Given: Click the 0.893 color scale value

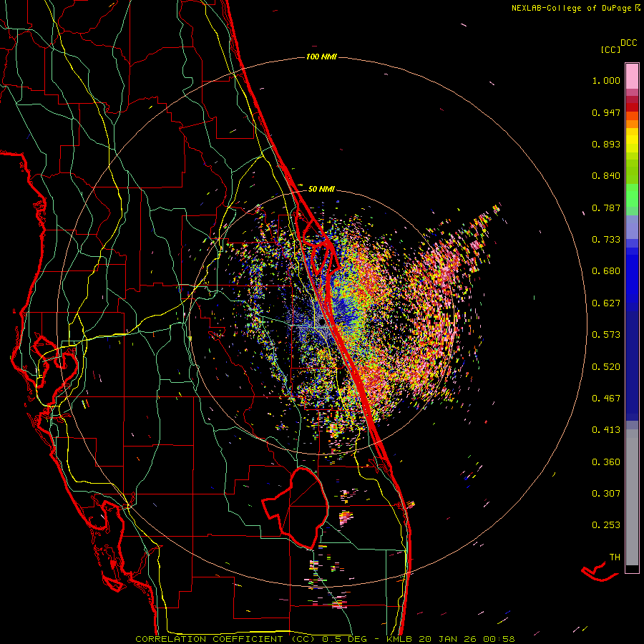Looking at the screenshot, I should pyautogui.click(x=606, y=144).
